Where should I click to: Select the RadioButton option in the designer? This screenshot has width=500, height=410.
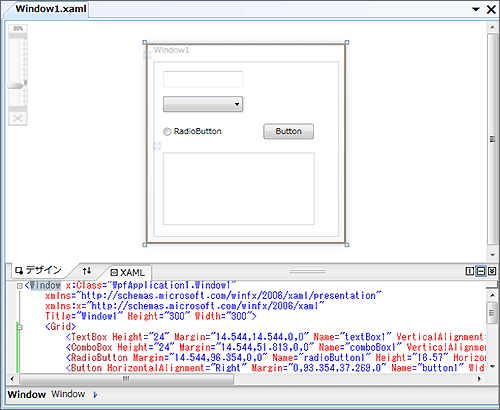[192, 131]
